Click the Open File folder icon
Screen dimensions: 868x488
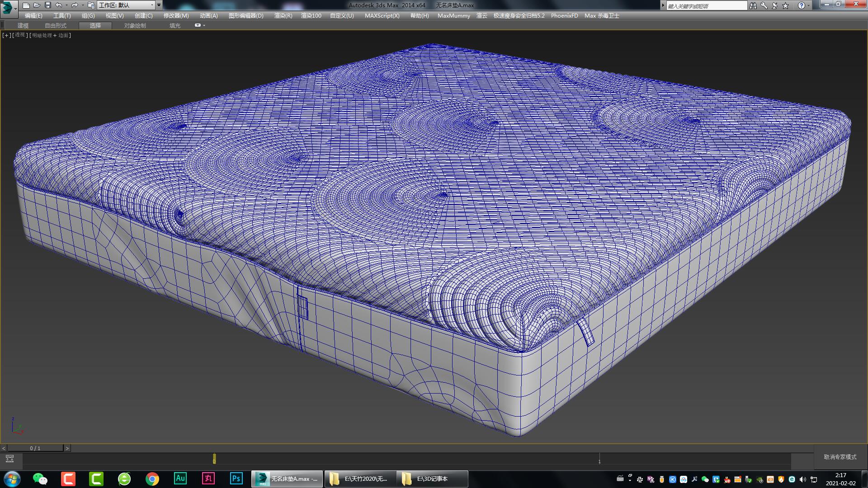pyautogui.click(x=38, y=5)
